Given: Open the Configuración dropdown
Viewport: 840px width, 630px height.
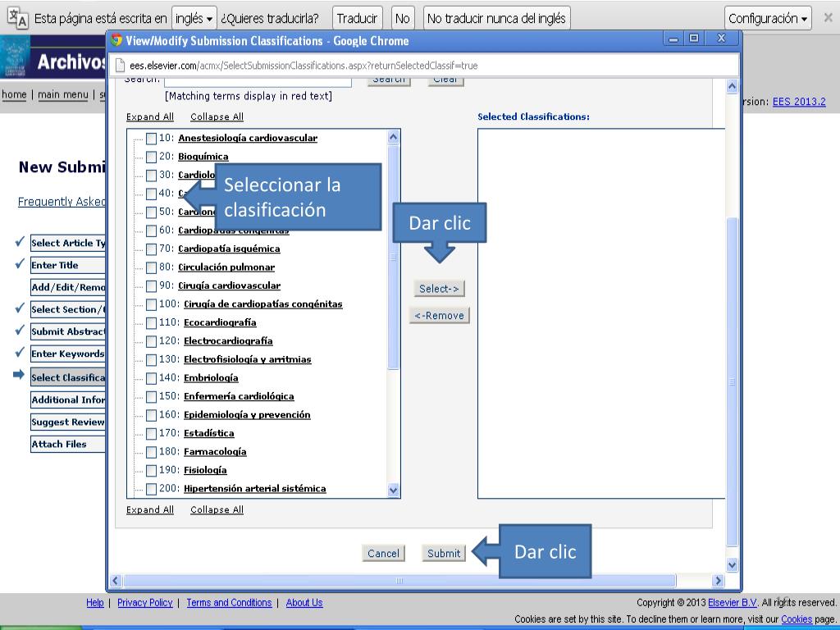Looking at the screenshot, I should (x=768, y=19).
